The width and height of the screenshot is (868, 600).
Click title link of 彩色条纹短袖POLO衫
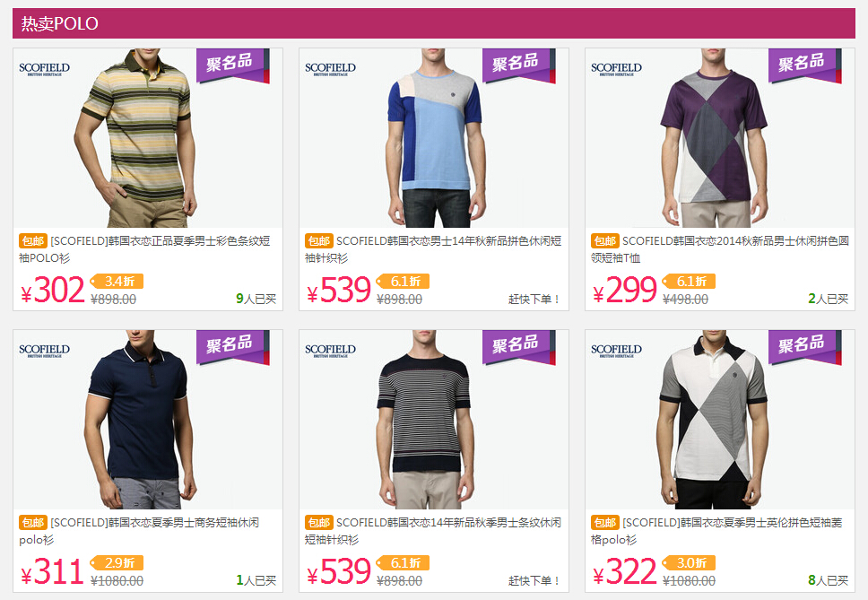(144, 249)
